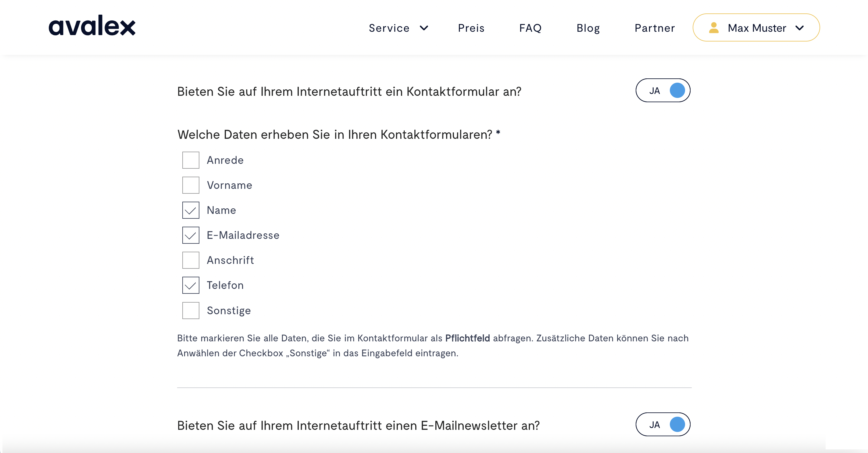Toggle off the Kontaktformular JA switch

tap(663, 90)
